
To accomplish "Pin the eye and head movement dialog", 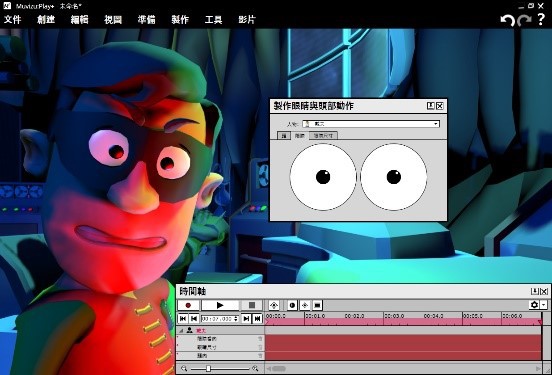I will (x=430, y=106).
